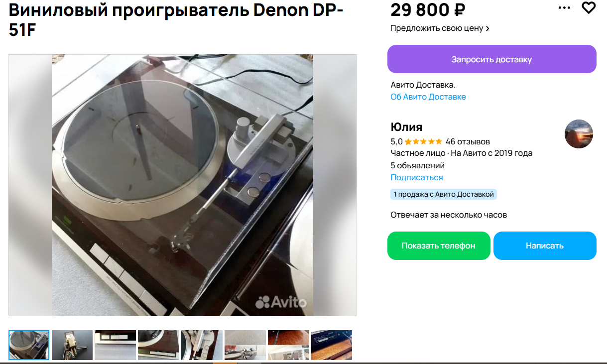Viewport: 607px width, 364px height.
Task: Select the last thumbnail in gallery strip
Action: click(x=332, y=345)
